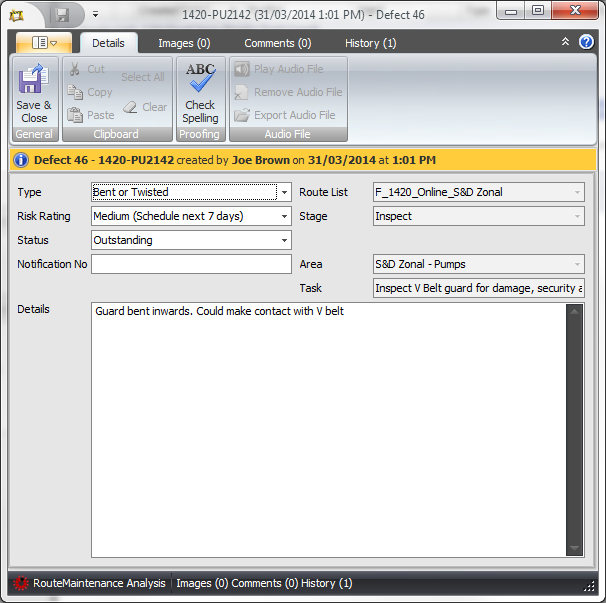Open the Comments (0) tab
This screenshot has height=603, width=606.
click(277, 43)
